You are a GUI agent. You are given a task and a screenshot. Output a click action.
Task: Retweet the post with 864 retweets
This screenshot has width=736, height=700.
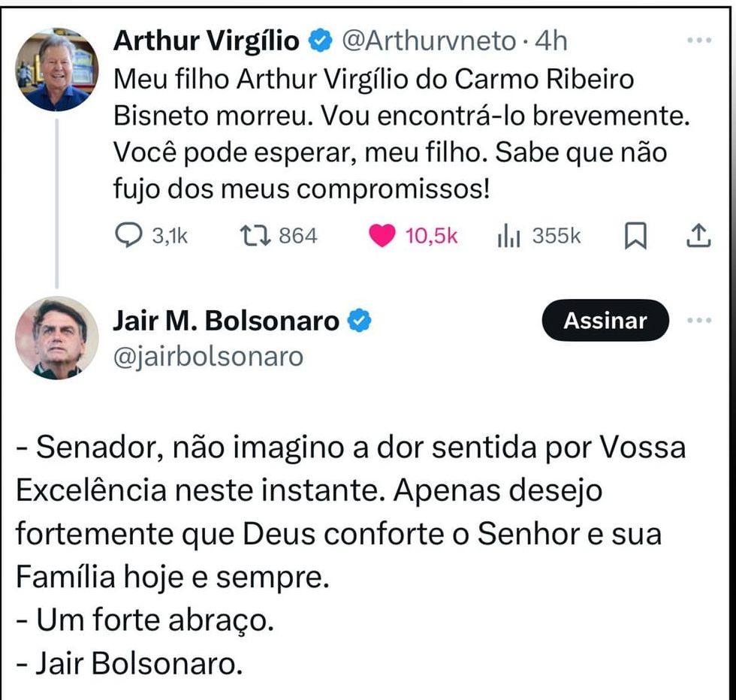tap(252, 236)
